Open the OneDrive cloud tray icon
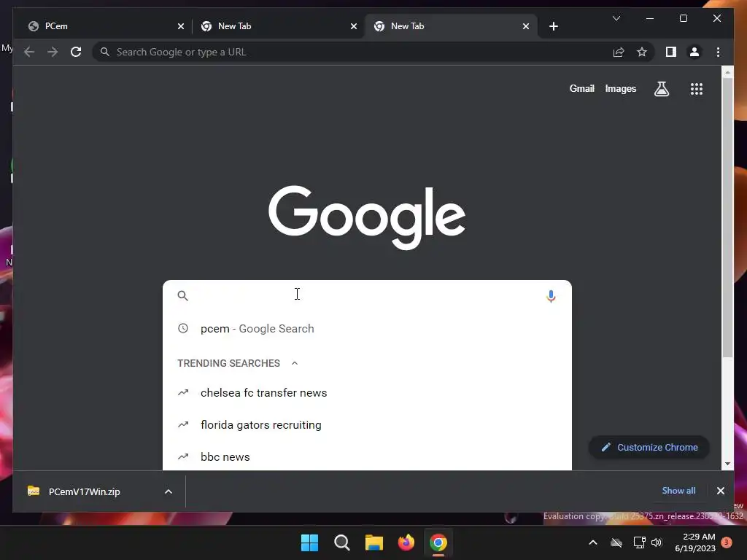 [616, 542]
